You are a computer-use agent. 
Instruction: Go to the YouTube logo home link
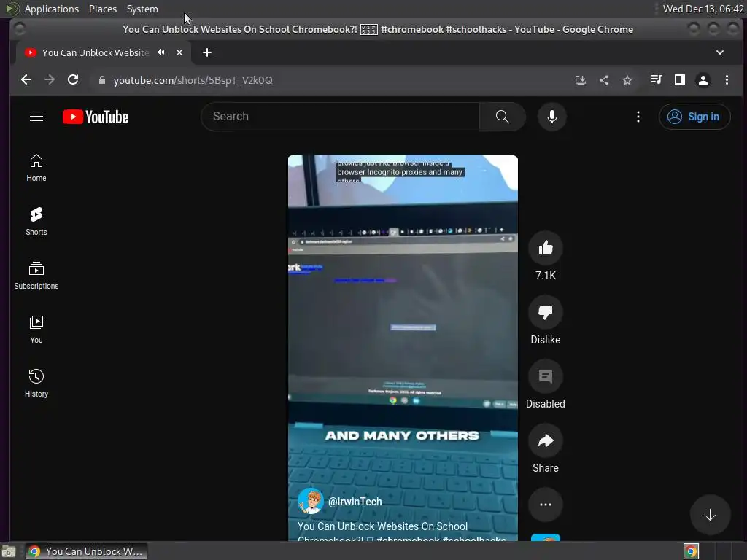(96, 117)
